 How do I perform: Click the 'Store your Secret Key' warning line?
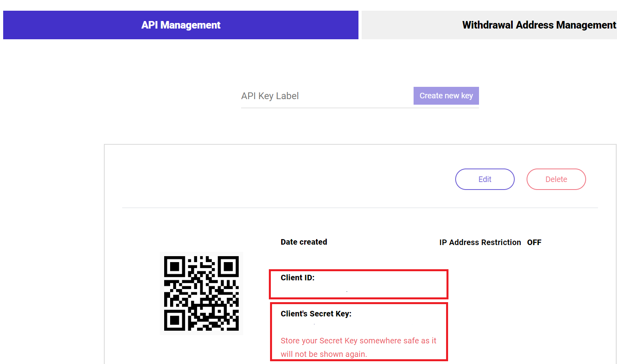[x=358, y=341]
